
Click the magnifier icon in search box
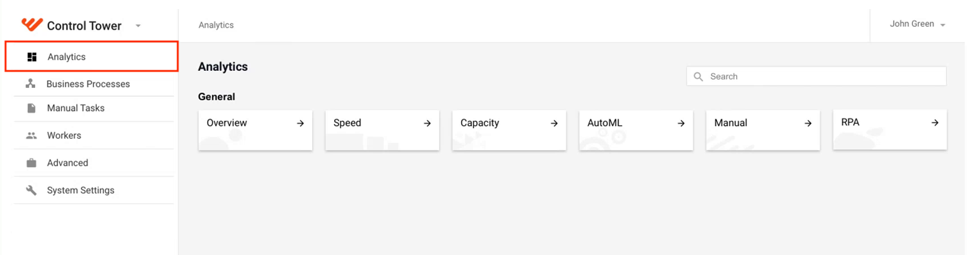coord(698,76)
